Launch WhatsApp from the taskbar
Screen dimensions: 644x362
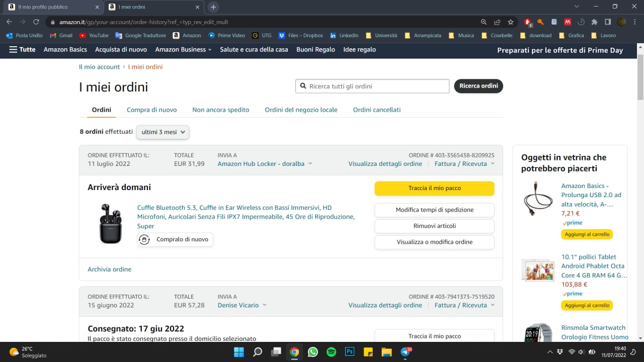click(313, 352)
